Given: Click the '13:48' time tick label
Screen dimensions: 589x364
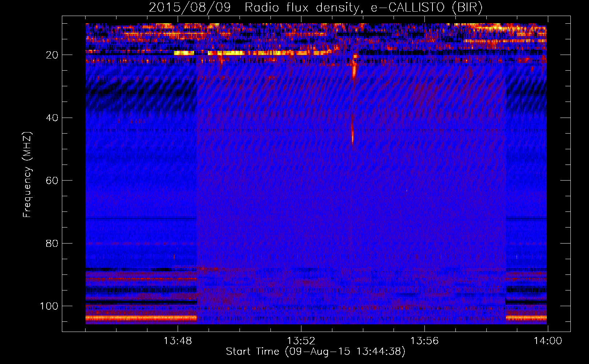Looking at the screenshot, I should 178,341.
